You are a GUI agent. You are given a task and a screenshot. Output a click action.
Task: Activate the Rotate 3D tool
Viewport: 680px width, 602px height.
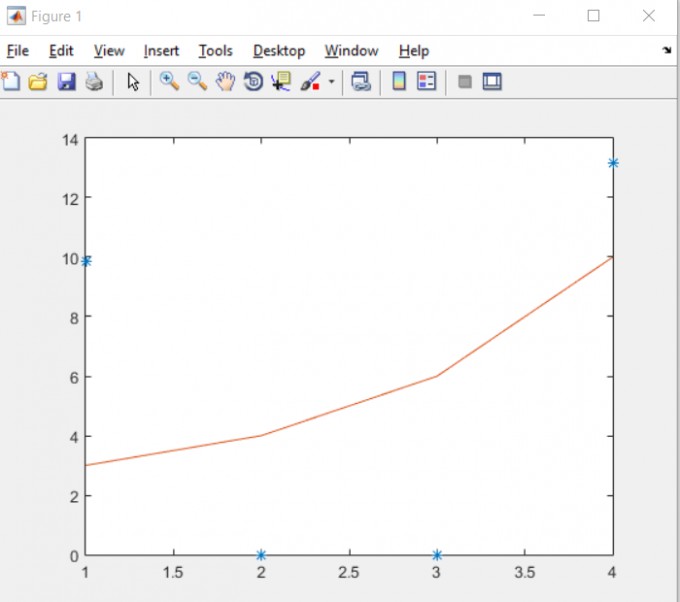253,82
